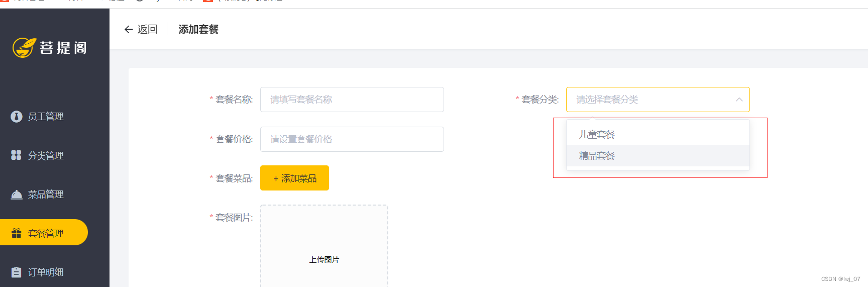Go to 菜品管理 menu item

(46, 195)
